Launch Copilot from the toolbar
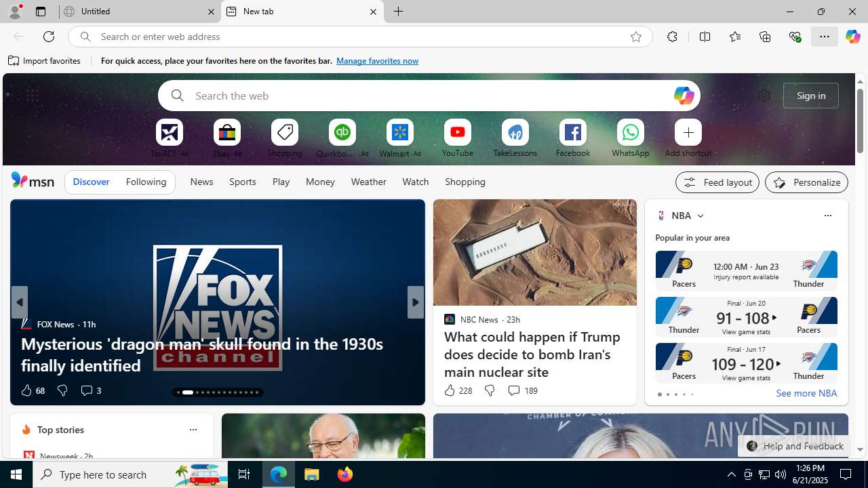 coord(852,37)
